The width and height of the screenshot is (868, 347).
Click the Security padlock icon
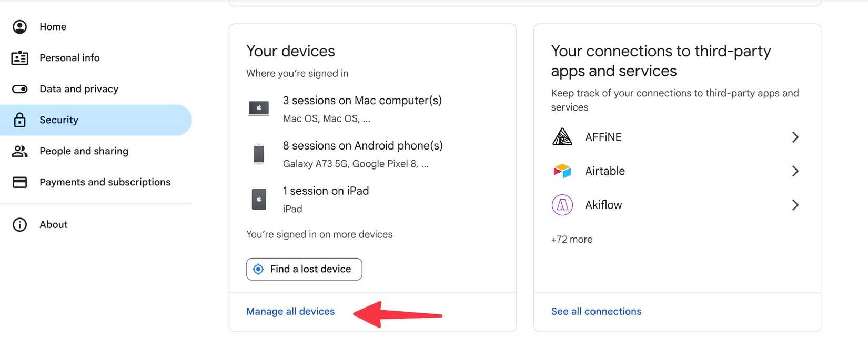point(19,120)
